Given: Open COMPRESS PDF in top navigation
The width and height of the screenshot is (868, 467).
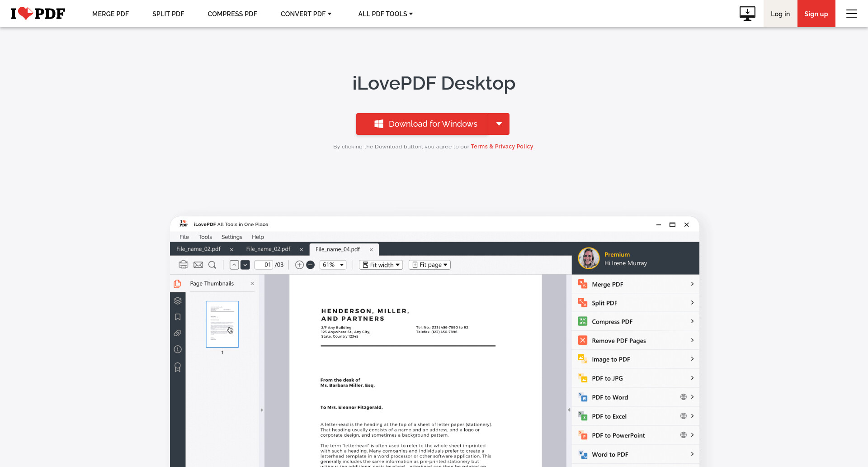Looking at the screenshot, I should coord(232,14).
